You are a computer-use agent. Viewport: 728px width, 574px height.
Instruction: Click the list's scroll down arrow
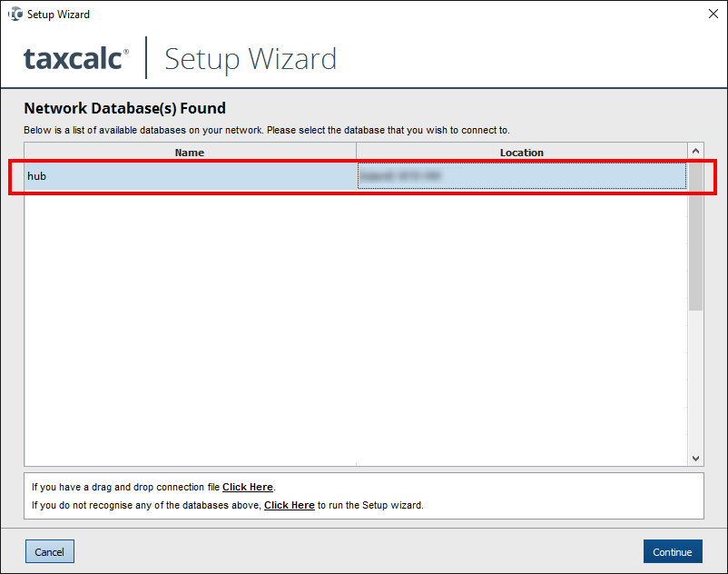click(x=696, y=459)
